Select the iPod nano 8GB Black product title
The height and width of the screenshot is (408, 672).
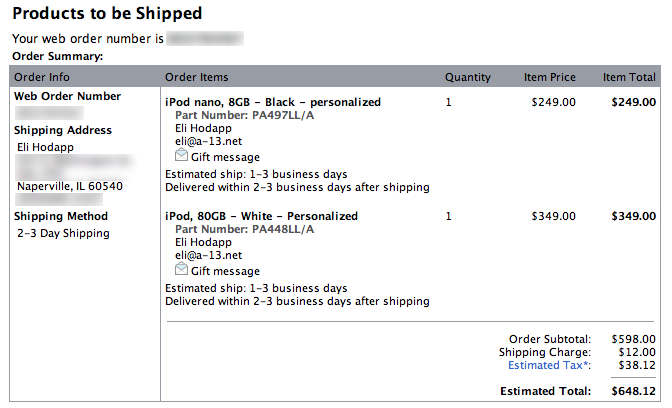(273, 102)
